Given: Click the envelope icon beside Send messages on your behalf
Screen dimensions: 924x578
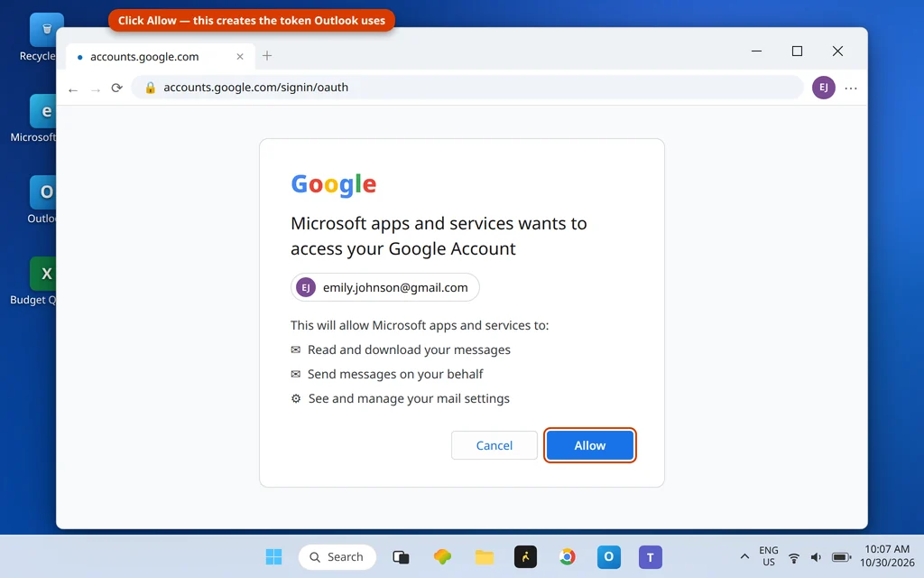Looking at the screenshot, I should click(296, 374).
